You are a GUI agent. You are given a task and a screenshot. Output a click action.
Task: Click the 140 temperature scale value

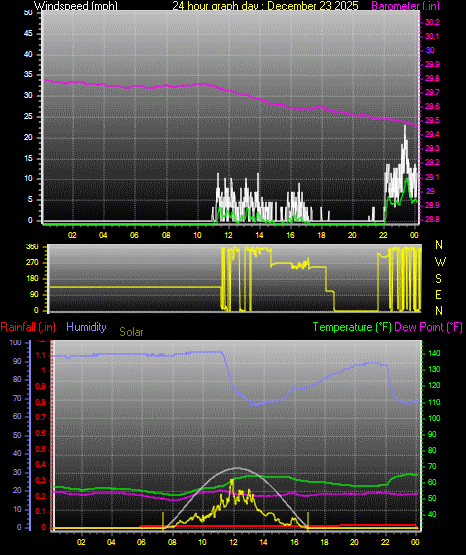click(434, 353)
